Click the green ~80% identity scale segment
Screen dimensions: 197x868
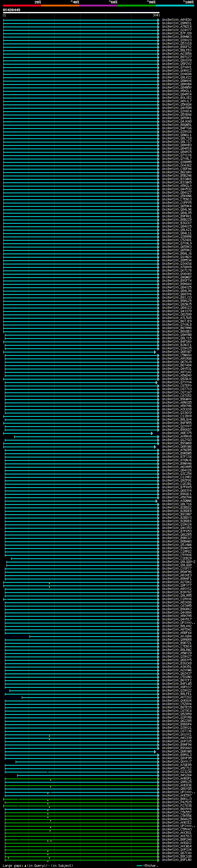[x=137, y=6]
